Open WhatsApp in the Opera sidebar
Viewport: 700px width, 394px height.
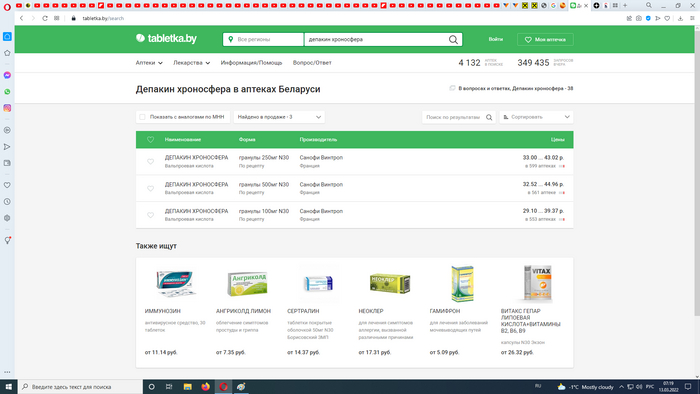7,92
